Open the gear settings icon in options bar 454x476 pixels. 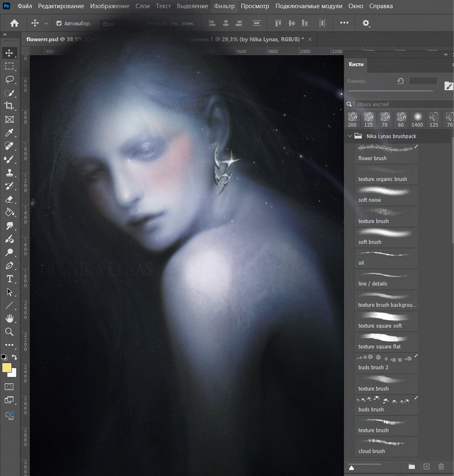click(366, 23)
